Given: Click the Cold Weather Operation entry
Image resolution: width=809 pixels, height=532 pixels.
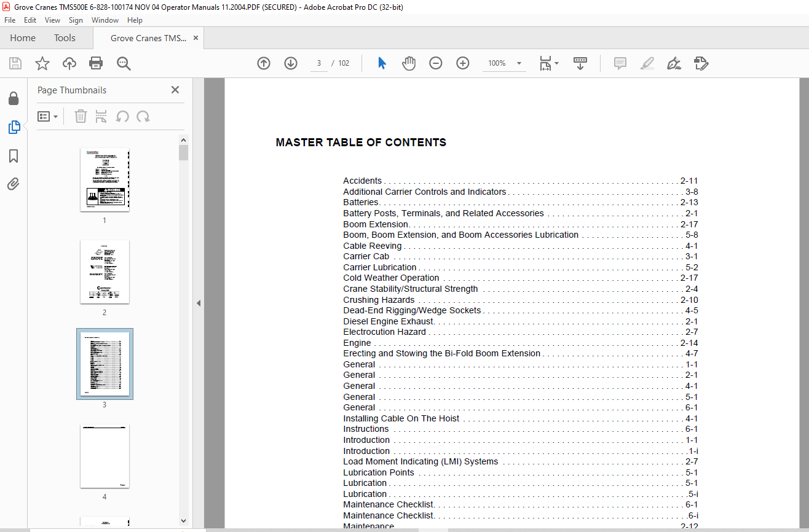Looking at the screenshot, I should pos(520,278).
